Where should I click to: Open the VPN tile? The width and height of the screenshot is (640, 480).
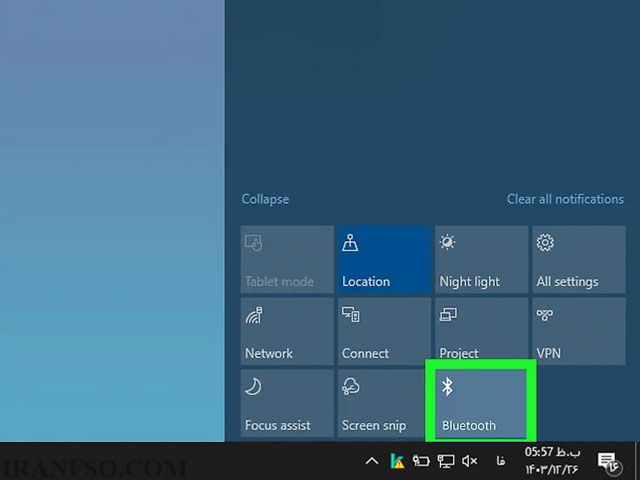pyautogui.click(x=579, y=331)
